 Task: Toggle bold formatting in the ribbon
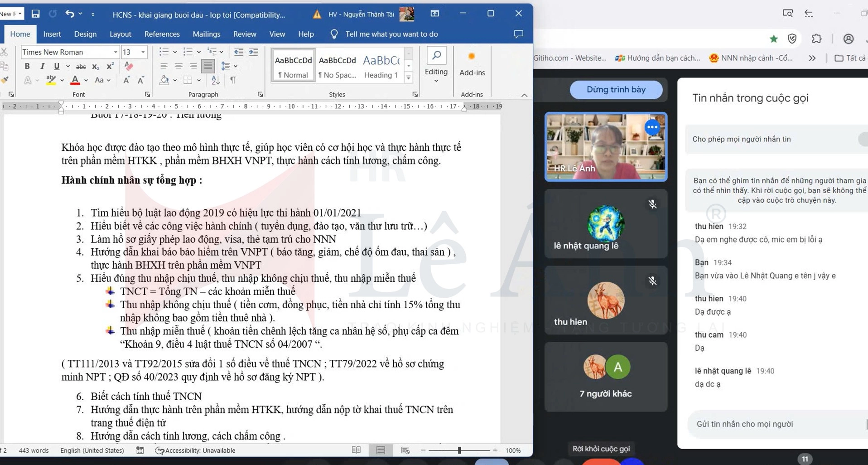[x=27, y=66]
